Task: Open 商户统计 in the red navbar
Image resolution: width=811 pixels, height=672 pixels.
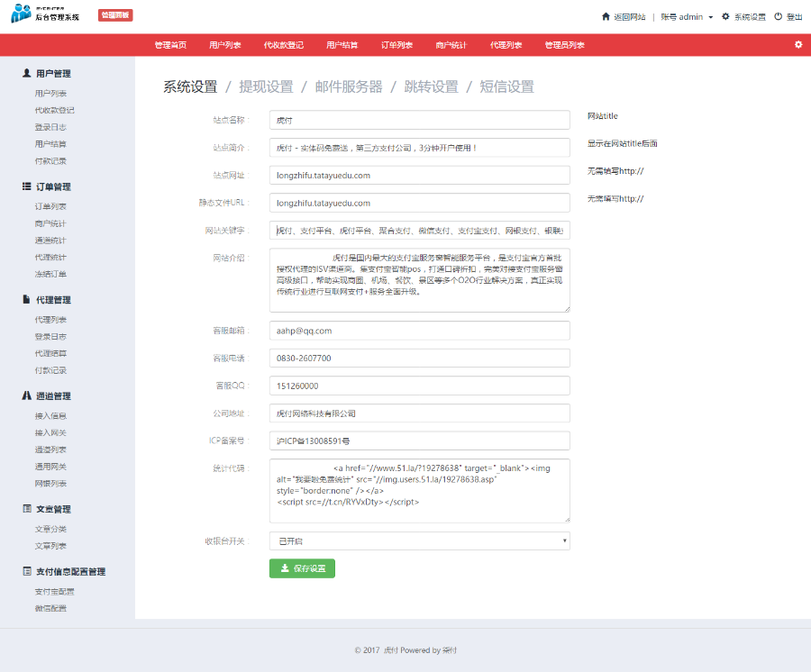Action: [x=451, y=45]
